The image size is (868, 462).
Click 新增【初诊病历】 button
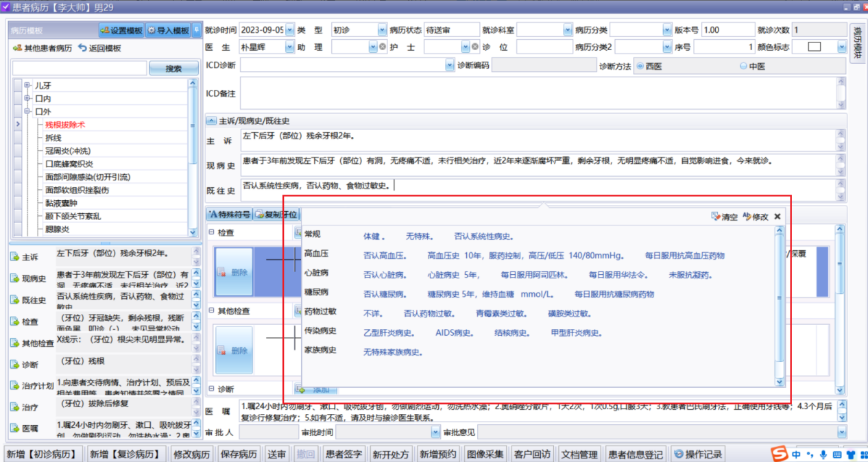coord(44,454)
